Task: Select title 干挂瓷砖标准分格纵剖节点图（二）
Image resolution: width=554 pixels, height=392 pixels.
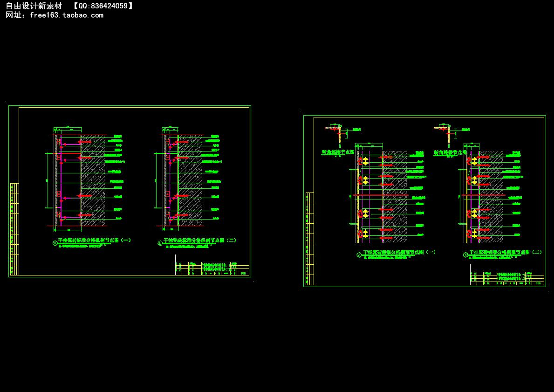Action: 199,241
